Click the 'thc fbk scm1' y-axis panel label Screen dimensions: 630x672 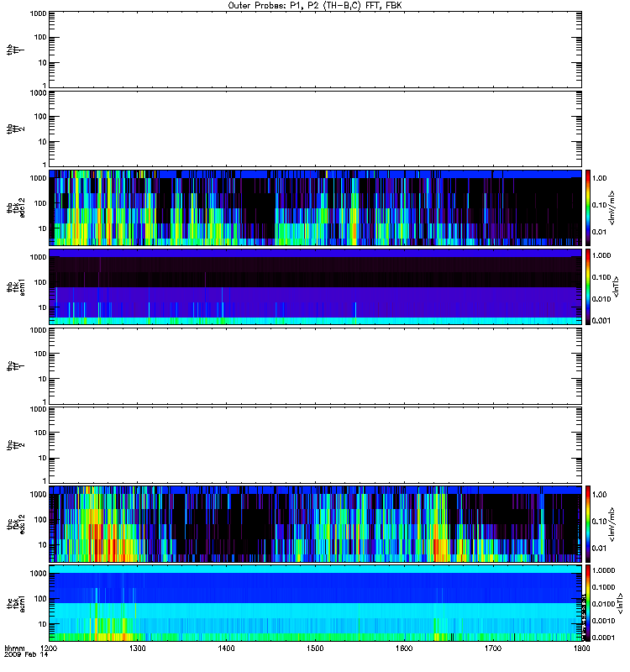point(15,603)
